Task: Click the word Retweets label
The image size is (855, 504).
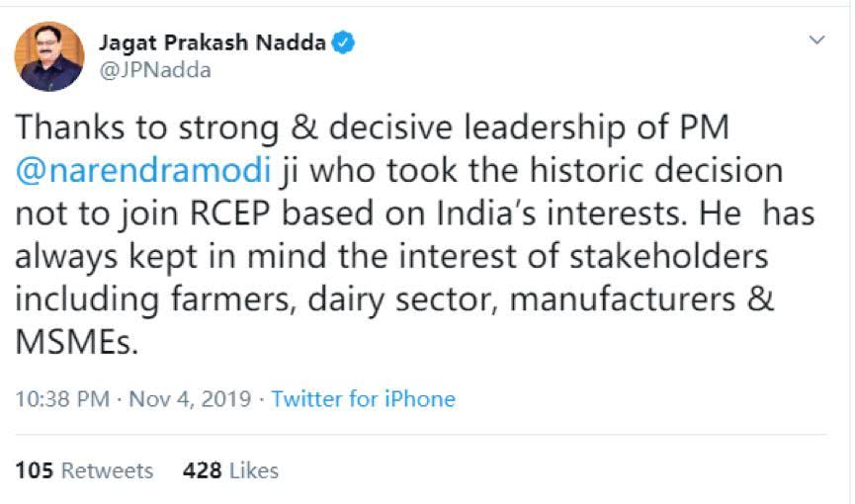Action: 108,470
